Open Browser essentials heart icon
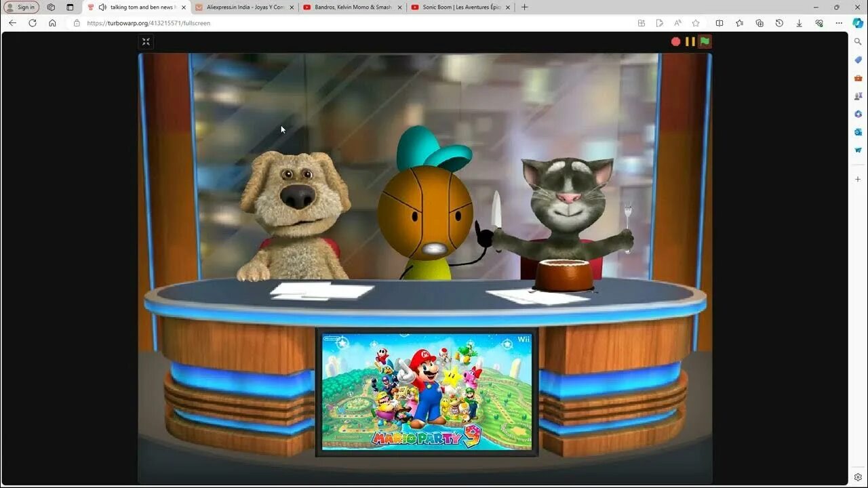 tap(819, 23)
